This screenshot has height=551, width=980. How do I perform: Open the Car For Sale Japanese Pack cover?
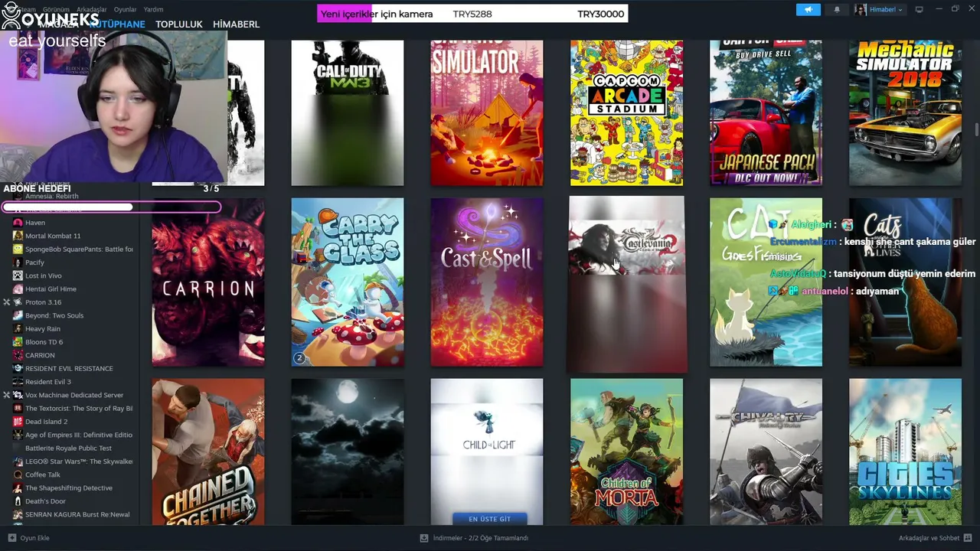coord(766,113)
